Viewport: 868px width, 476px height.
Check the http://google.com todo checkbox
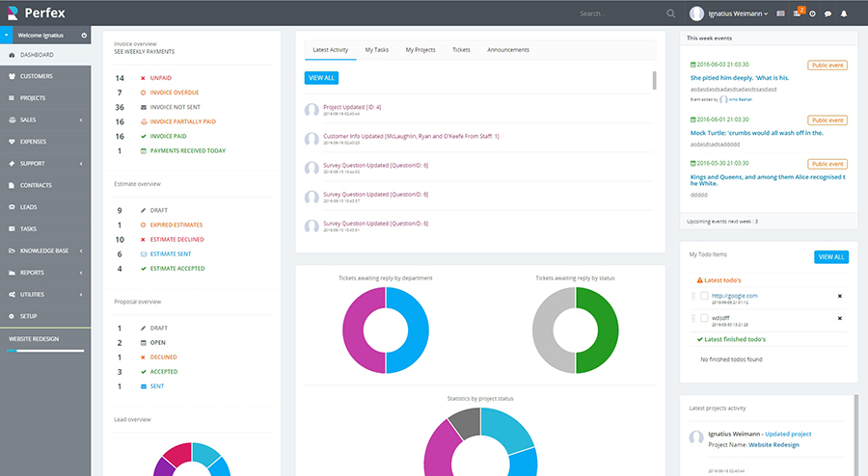coord(704,296)
